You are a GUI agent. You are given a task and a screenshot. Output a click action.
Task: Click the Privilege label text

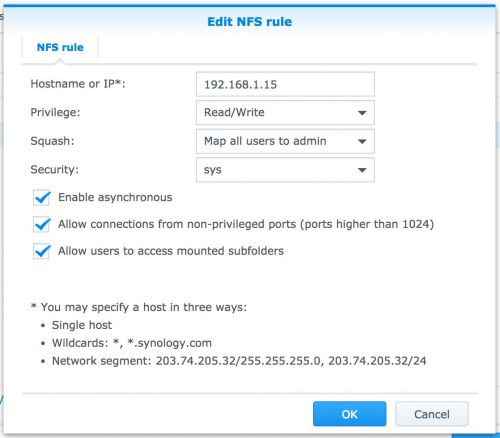(x=55, y=112)
